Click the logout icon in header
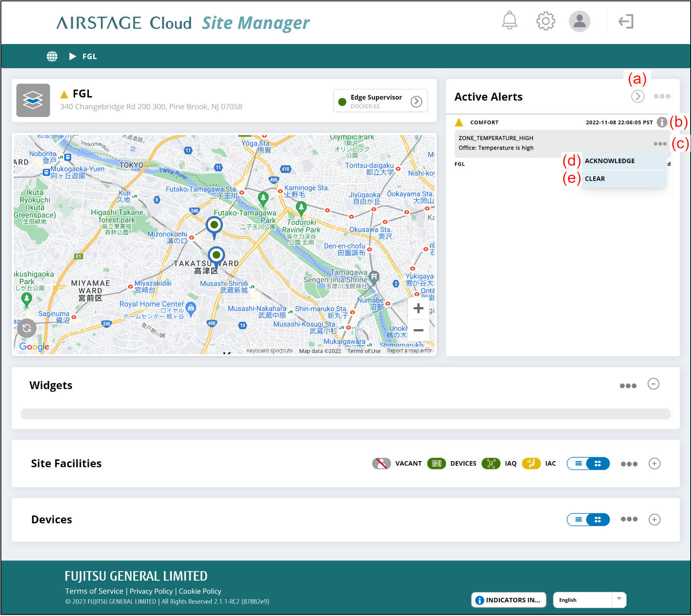 [x=626, y=21]
